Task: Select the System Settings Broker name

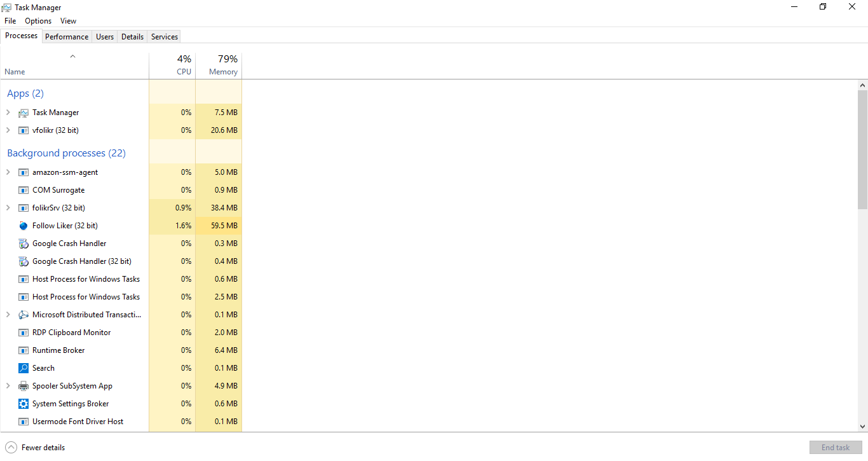Action: pyautogui.click(x=71, y=404)
